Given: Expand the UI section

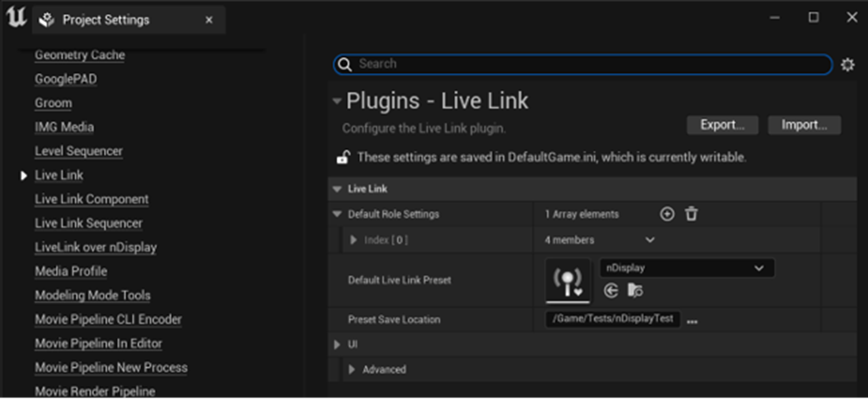Looking at the screenshot, I should tap(337, 345).
